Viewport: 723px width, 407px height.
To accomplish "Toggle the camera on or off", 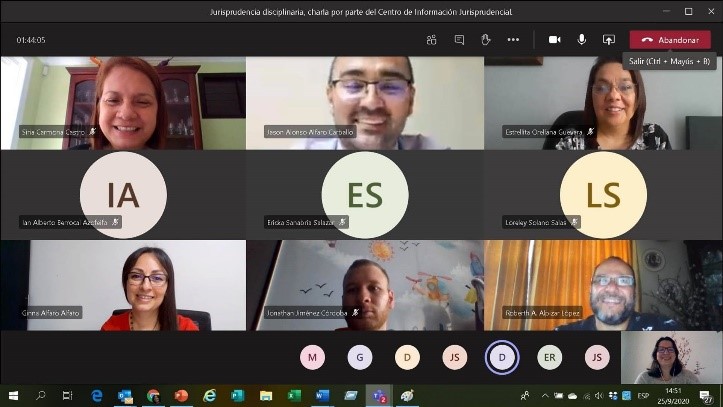I will (x=555, y=40).
